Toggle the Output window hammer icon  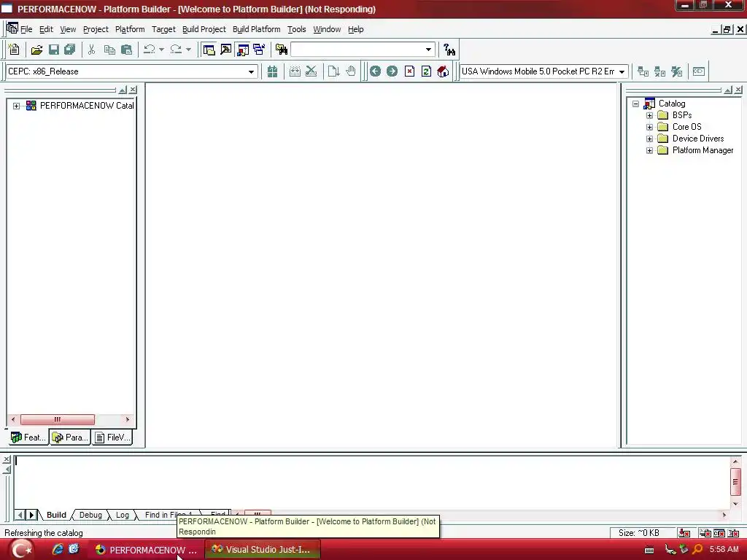(226, 49)
